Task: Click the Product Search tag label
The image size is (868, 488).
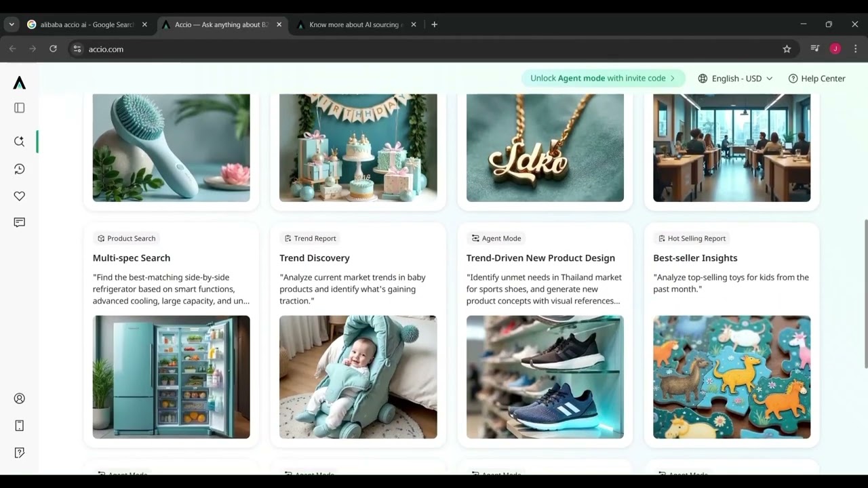Action: pyautogui.click(x=131, y=239)
